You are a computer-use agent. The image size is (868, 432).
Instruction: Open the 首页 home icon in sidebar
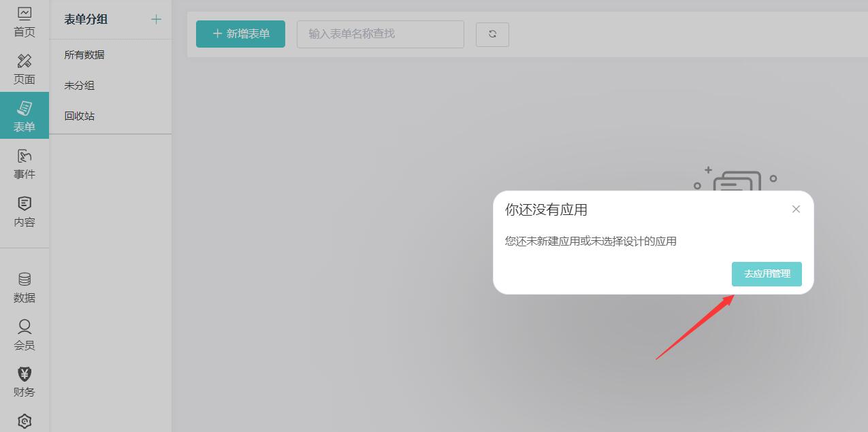25,22
